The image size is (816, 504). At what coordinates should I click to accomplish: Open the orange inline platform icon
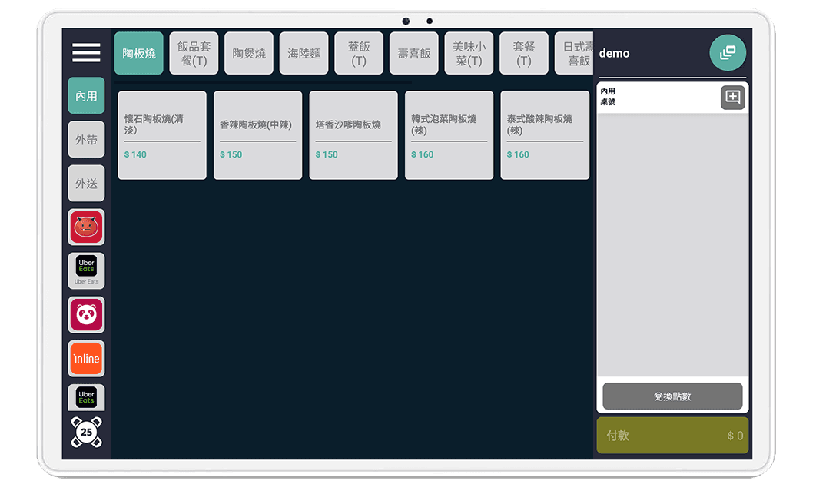click(86, 359)
